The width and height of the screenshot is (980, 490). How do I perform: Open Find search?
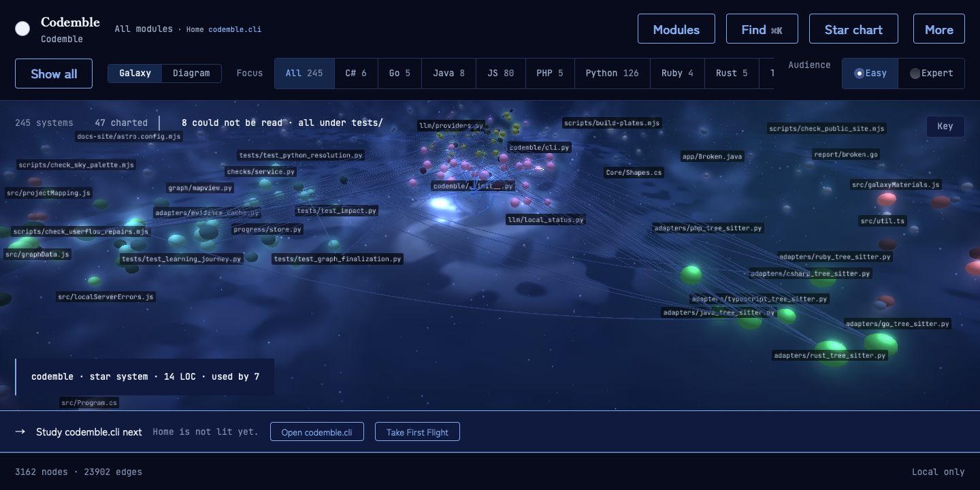(762, 29)
